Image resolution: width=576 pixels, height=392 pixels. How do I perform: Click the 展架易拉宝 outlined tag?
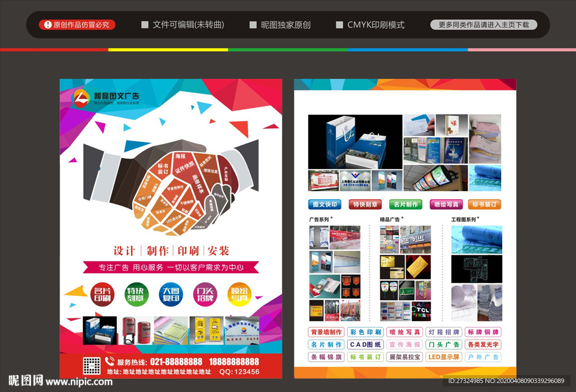click(x=405, y=357)
